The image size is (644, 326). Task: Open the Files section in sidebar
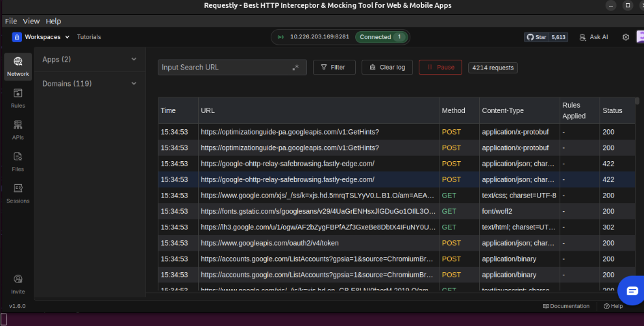[x=18, y=162]
